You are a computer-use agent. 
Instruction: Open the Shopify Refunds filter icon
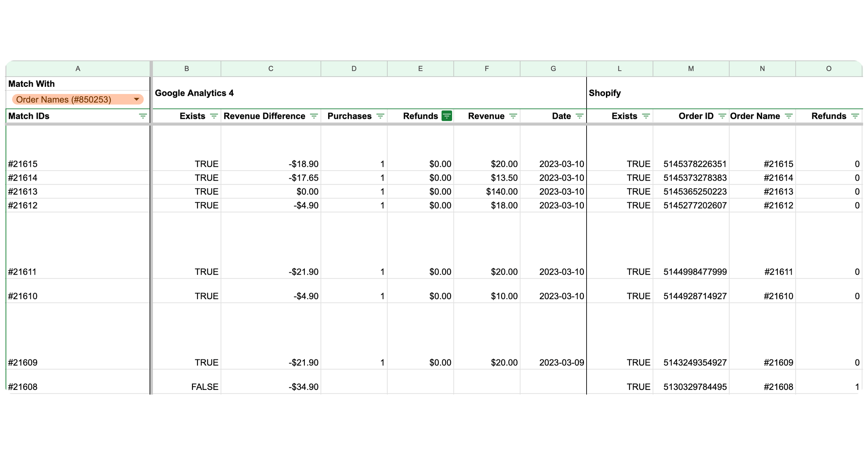[x=855, y=116]
